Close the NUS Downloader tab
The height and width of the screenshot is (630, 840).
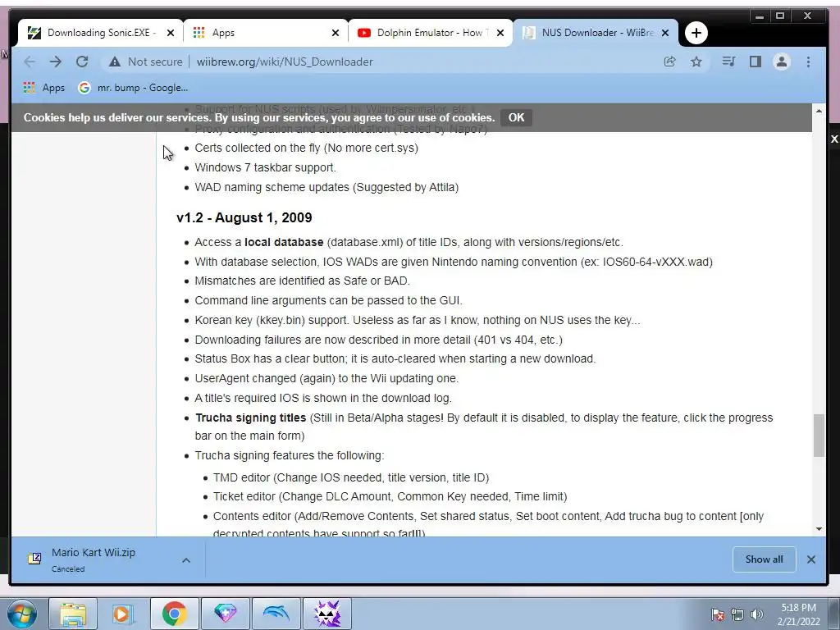pyautogui.click(x=665, y=33)
